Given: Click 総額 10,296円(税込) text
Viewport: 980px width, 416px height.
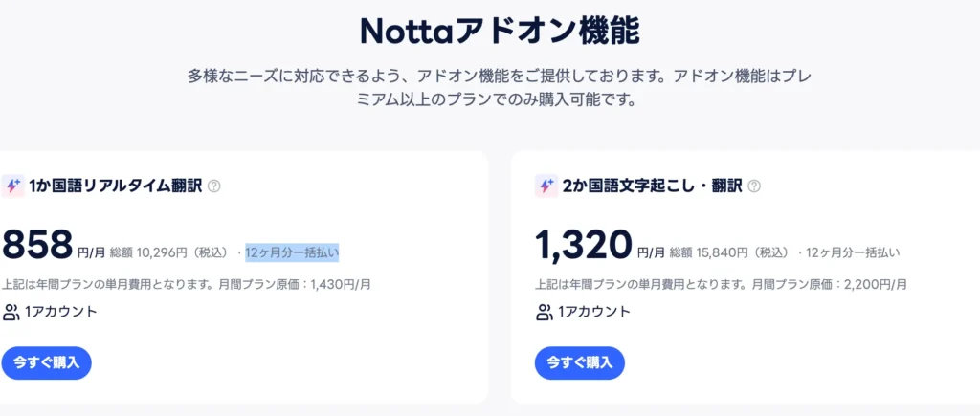Looking at the screenshot, I should point(169,252).
